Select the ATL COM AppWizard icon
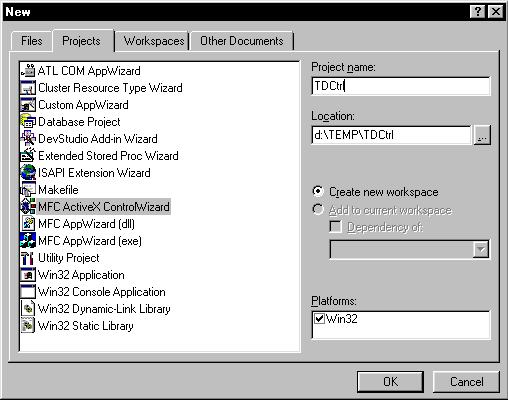 pyautogui.click(x=28, y=70)
